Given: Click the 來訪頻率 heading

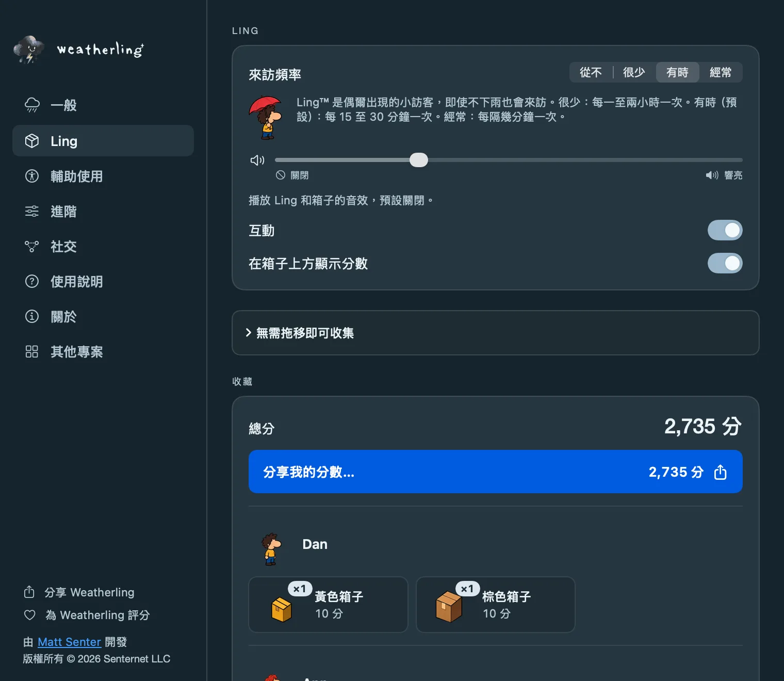Looking at the screenshot, I should click(275, 75).
